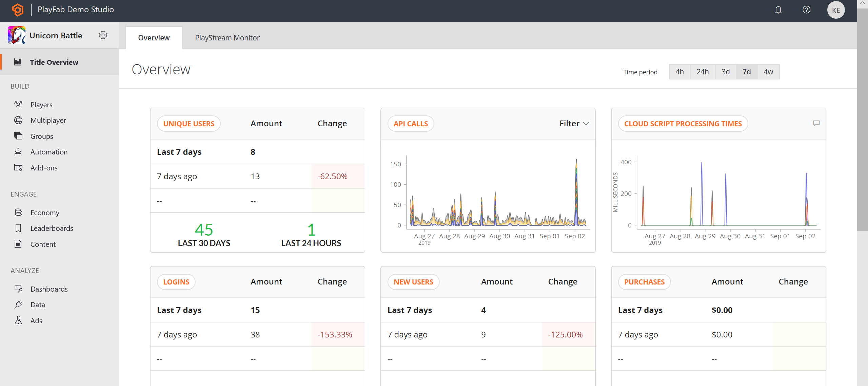
Task: Click the Groups sidebar icon
Action: [18, 136]
